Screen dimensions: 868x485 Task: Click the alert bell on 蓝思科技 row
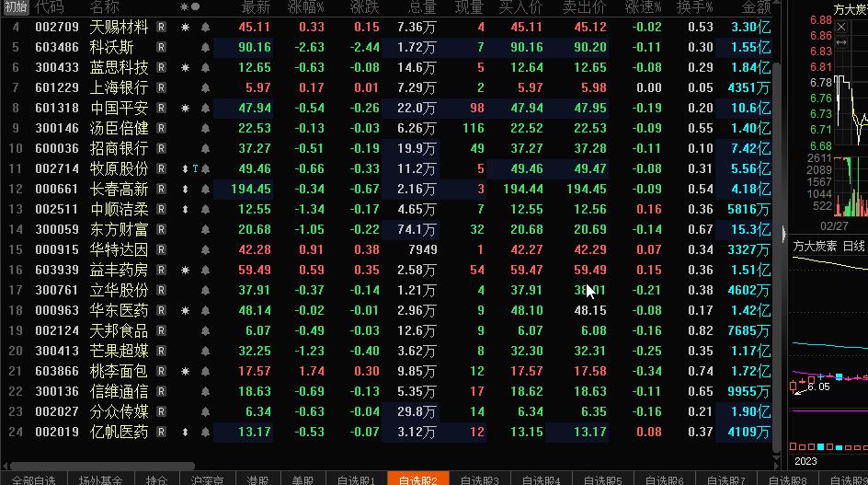(205, 67)
